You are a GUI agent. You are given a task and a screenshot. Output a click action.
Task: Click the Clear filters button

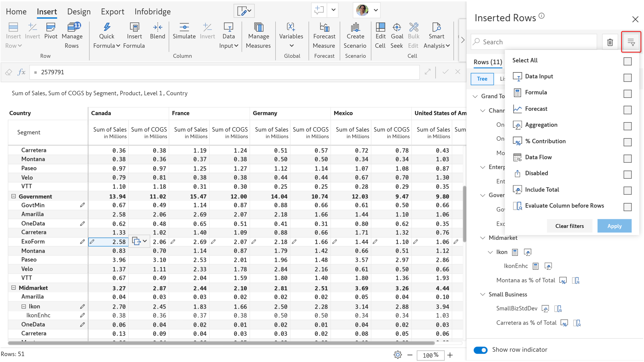[x=569, y=226]
